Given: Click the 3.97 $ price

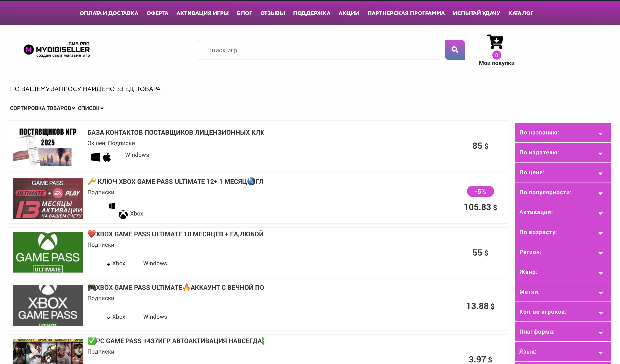Looking at the screenshot, I should [480, 359].
